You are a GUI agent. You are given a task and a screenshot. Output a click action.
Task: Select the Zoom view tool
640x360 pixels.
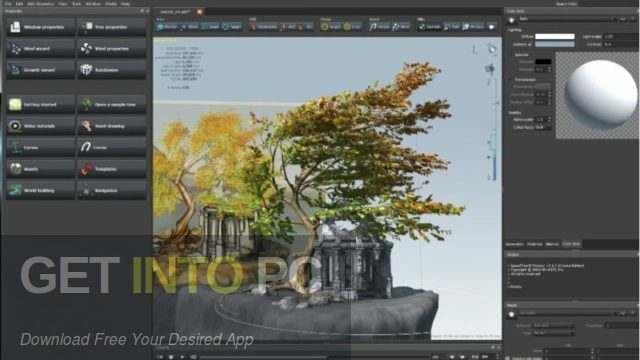(x=211, y=27)
